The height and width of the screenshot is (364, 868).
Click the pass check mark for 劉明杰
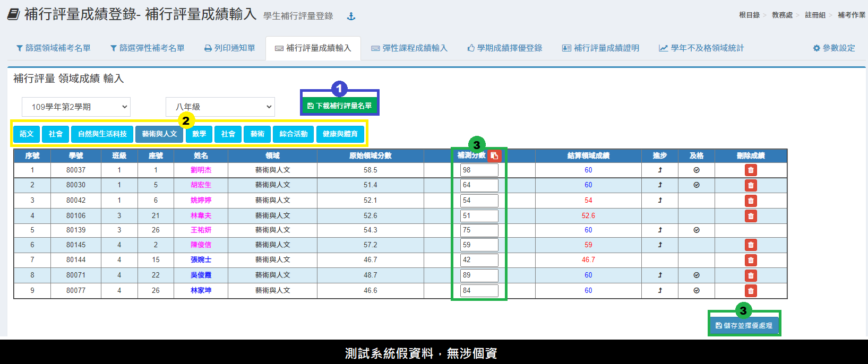click(696, 170)
